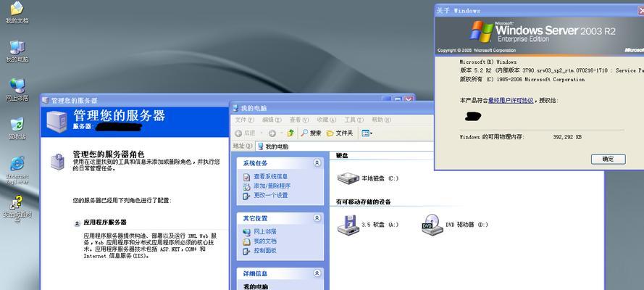Click the 我的电脑 window title bar icon
Viewport: 644px width, 290px height.
235,109
